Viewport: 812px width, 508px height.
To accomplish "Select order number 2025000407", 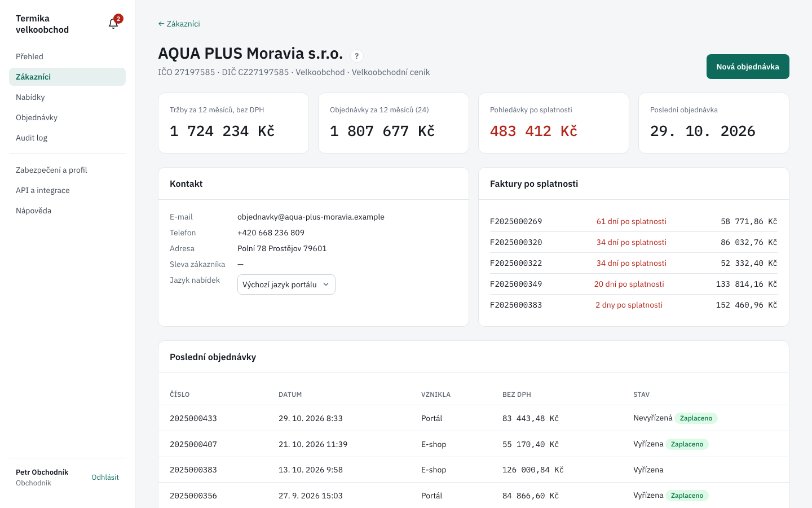I will pyautogui.click(x=193, y=444).
